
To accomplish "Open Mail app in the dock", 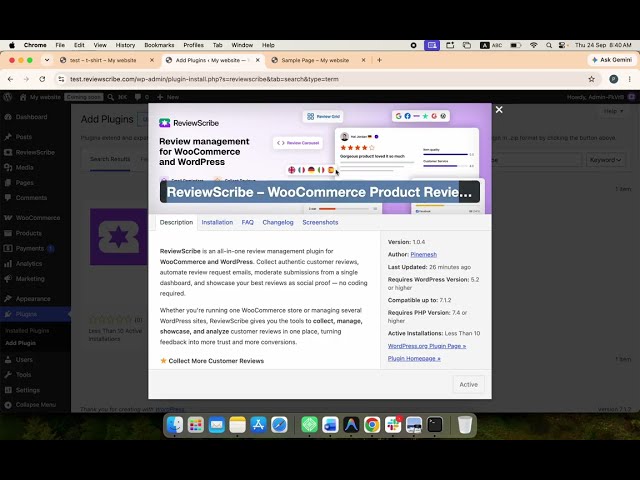I will click(217, 425).
